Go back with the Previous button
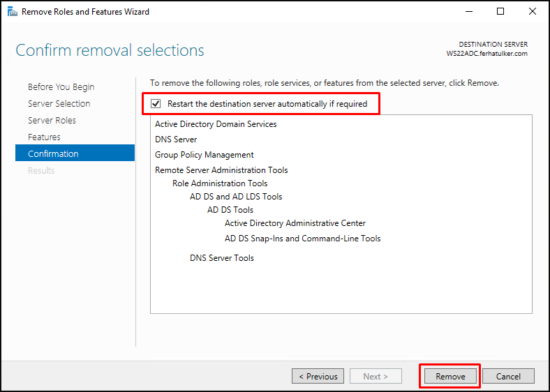This screenshot has width=550, height=392. coord(318,376)
